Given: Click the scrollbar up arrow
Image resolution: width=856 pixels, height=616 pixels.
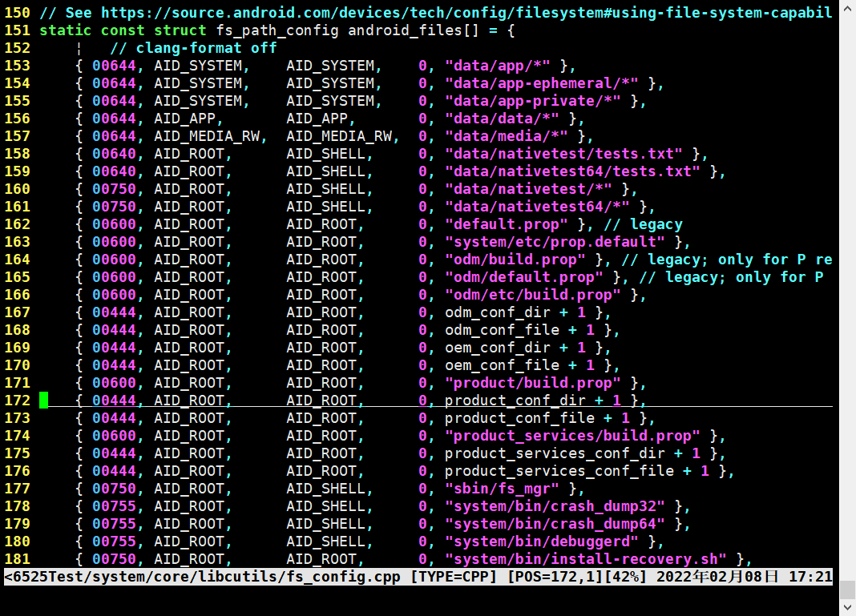Looking at the screenshot, I should point(847,8).
